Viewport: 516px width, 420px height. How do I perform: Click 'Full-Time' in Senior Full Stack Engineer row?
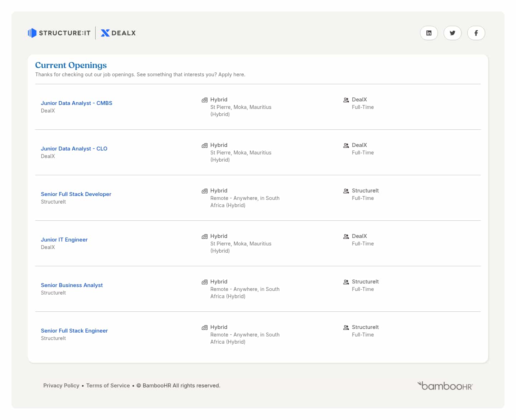(363, 335)
